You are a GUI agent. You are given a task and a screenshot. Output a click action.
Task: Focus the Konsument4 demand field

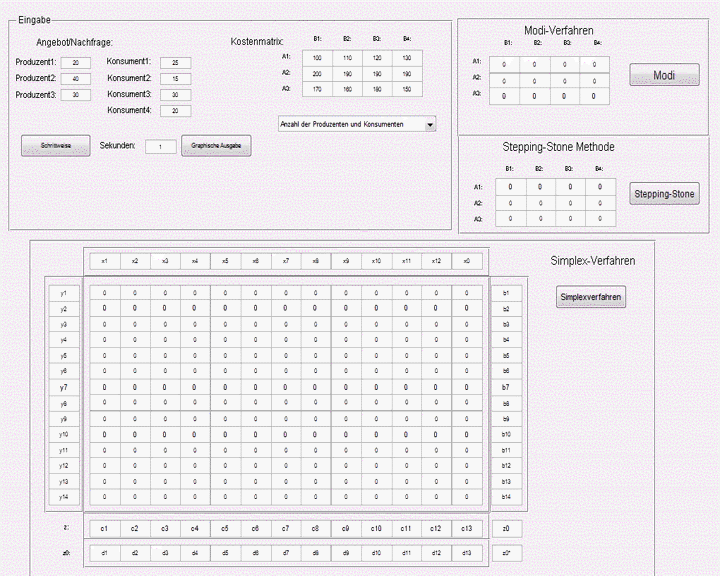(x=175, y=111)
